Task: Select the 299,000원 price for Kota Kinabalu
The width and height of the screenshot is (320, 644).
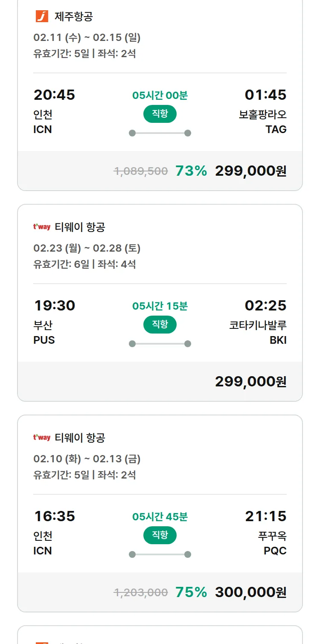Action: click(250, 382)
